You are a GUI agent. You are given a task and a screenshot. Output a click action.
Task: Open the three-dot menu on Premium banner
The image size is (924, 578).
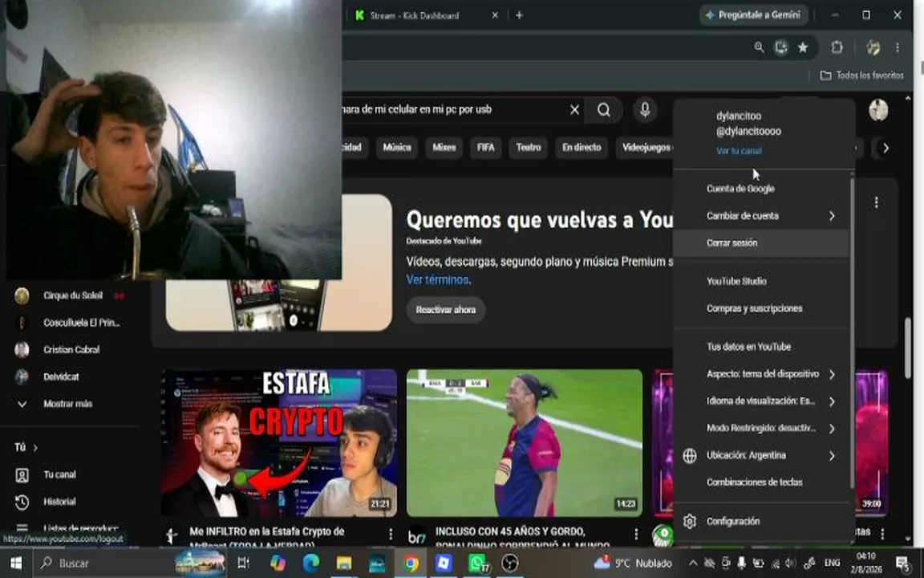point(876,202)
